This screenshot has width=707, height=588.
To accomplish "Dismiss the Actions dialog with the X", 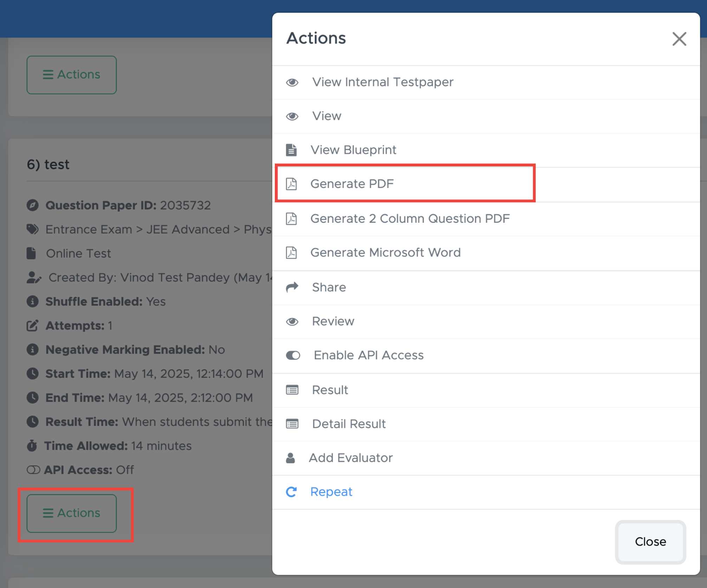I will click(679, 39).
